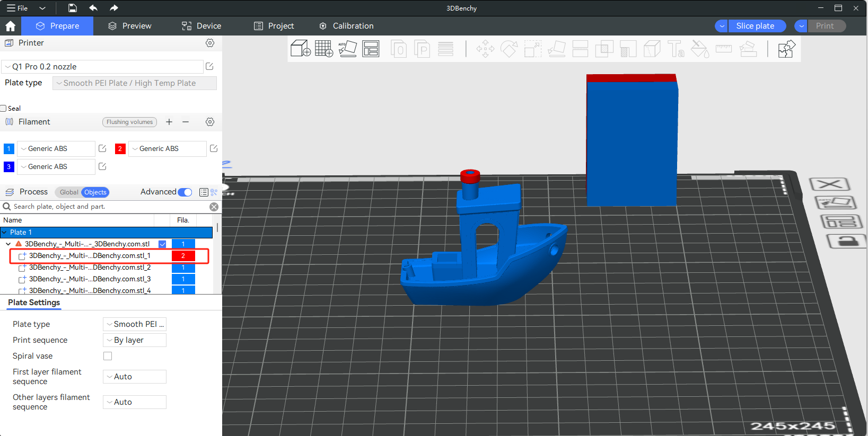Open the Print sequence By layer dropdown
Viewport: 868px width, 436px height.
click(x=135, y=340)
